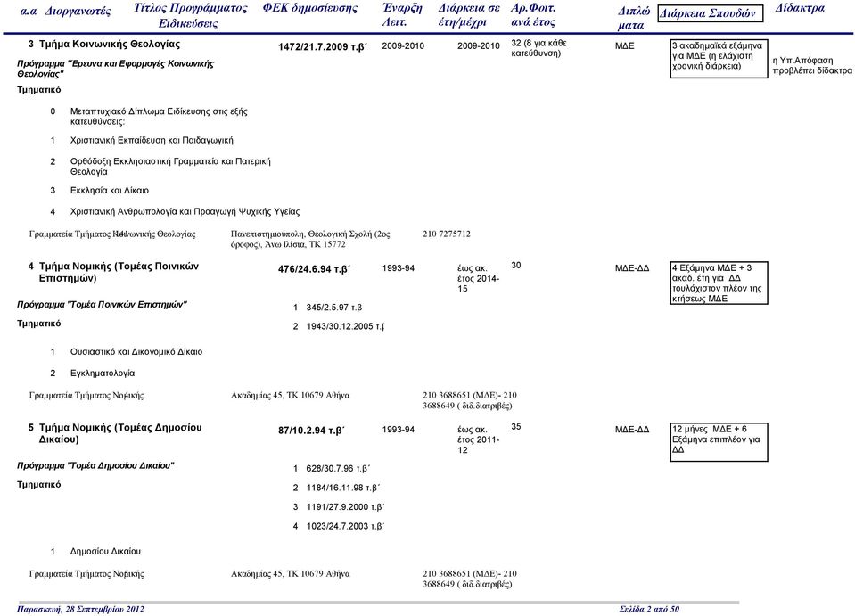
Task: Click the 'Δίδακτρα' column header
Action: pos(800,8)
